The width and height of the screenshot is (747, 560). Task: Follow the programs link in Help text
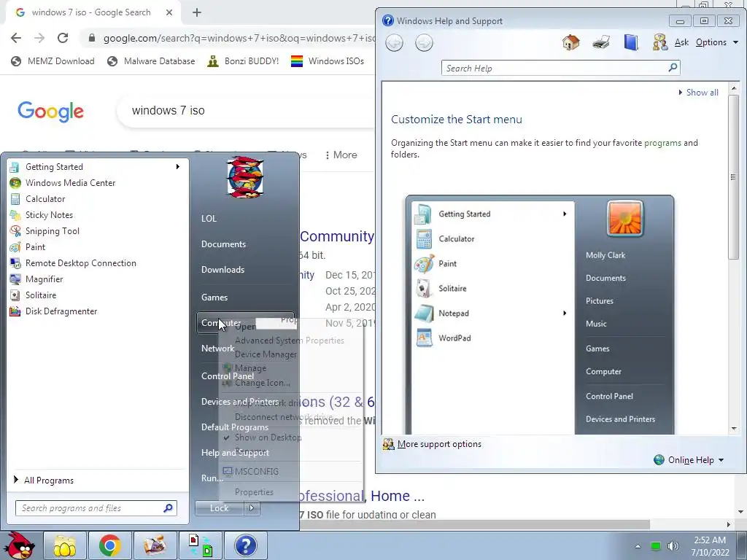click(662, 143)
